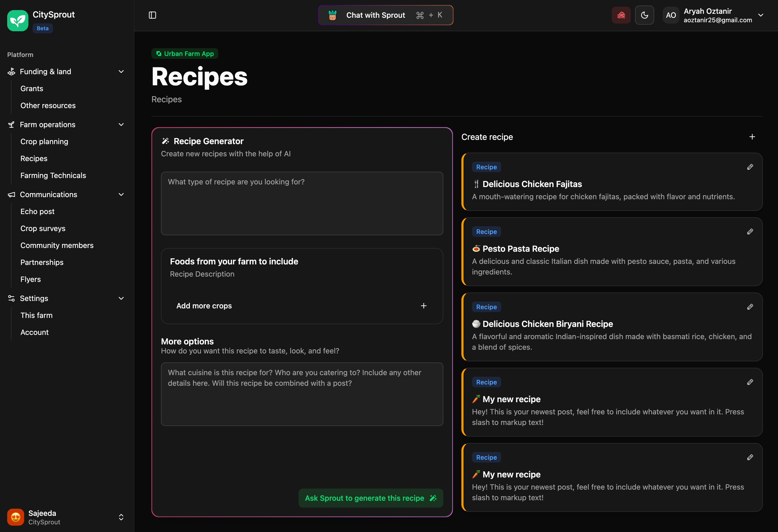Collapse the Farm operations section
Viewport: 778px width, 532px height.
click(121, 125)
